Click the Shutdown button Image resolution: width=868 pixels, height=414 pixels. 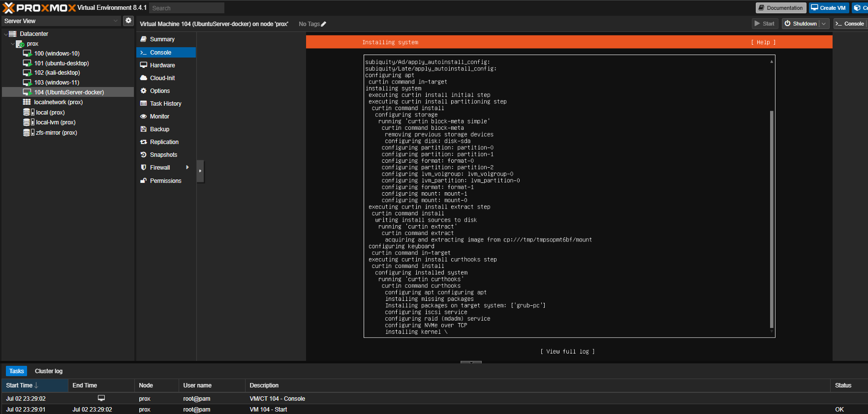point(801,24)
